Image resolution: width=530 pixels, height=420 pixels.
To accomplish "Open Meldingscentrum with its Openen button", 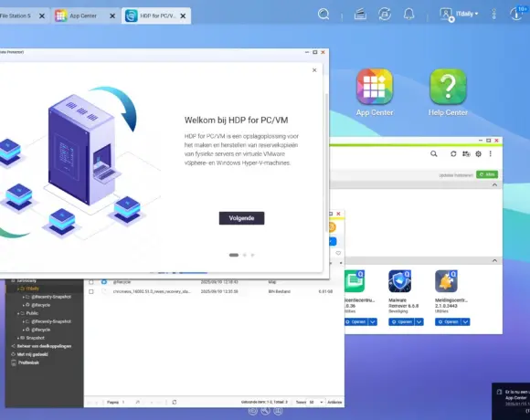I will 448,322.
